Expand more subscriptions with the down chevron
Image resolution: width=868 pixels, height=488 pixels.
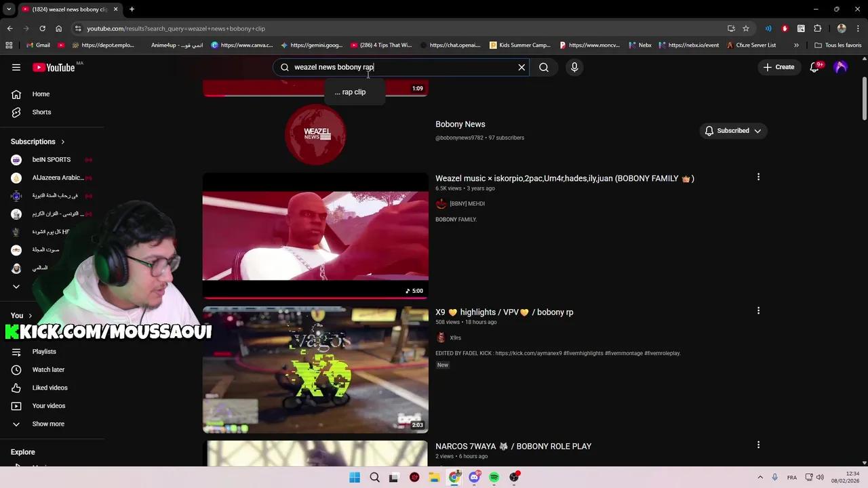tap(16, 286)
